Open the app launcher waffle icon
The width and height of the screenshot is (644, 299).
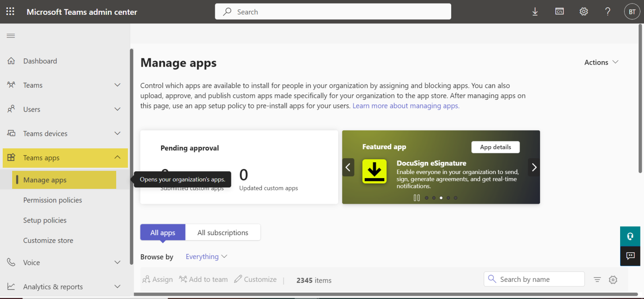(10, 12)
